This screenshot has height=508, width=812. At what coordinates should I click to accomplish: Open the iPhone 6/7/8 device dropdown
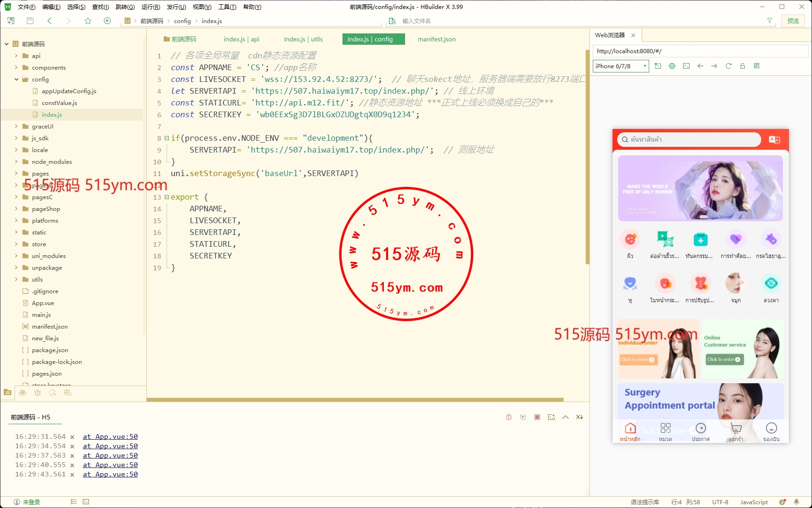621,66
